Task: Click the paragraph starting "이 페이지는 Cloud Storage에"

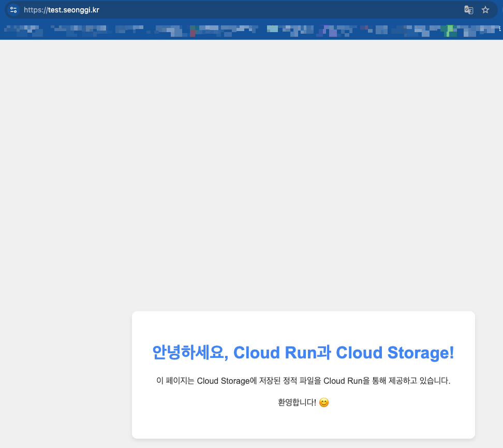Action: pos(303,381)
